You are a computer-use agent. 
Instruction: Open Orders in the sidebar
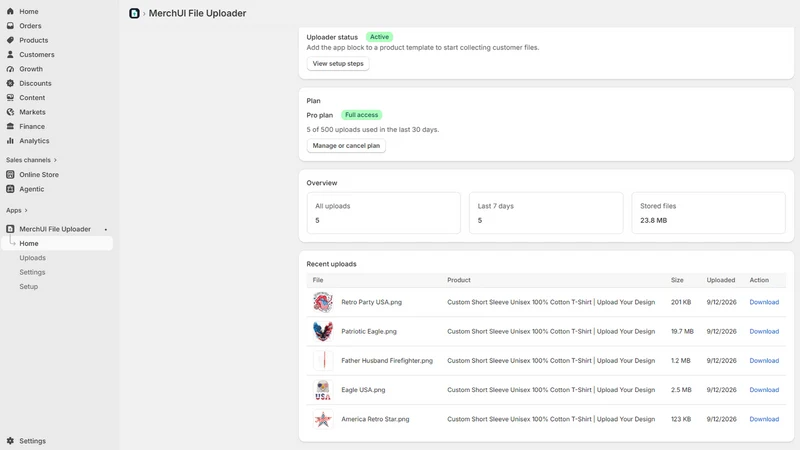[30, 26]
